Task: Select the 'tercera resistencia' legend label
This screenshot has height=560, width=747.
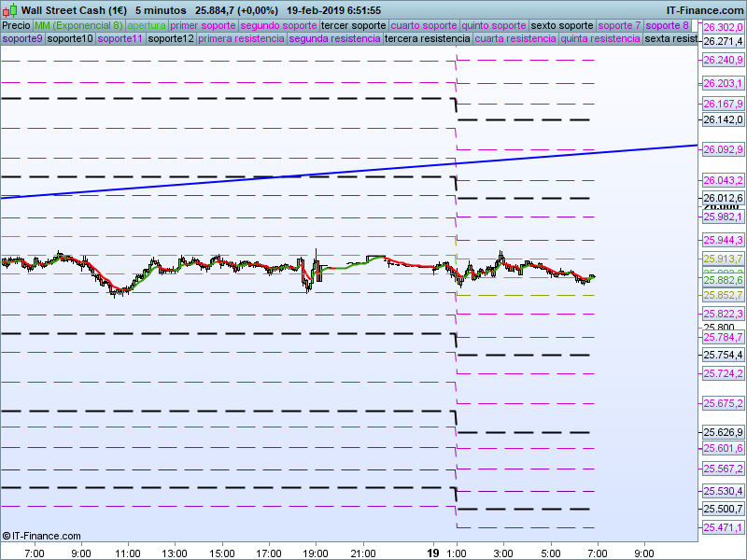Action: pos(428,39)
